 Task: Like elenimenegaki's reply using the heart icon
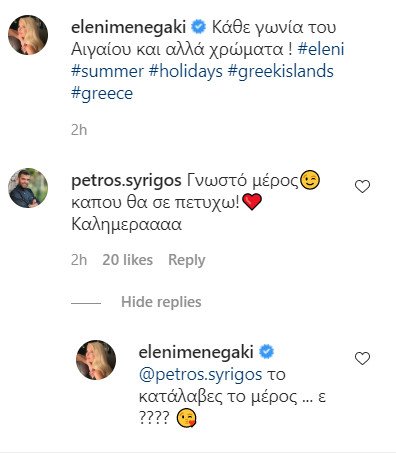point(362,358)
